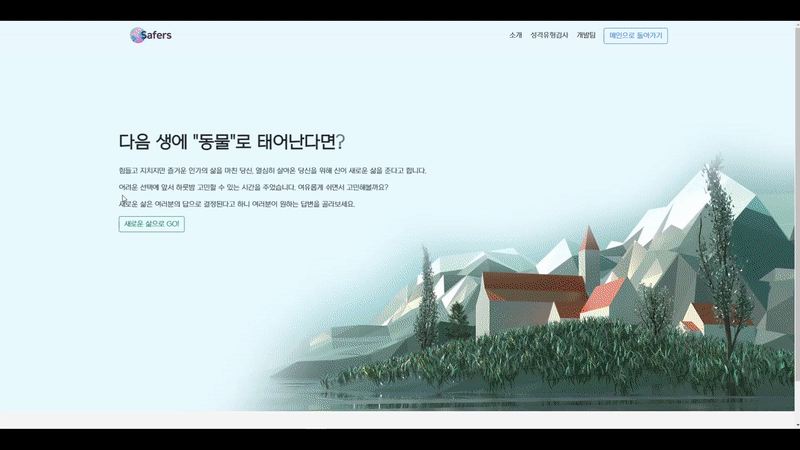
Task: Click the paragraph starting with 새로운 삶은 여러분의
Action: [237, 204]
